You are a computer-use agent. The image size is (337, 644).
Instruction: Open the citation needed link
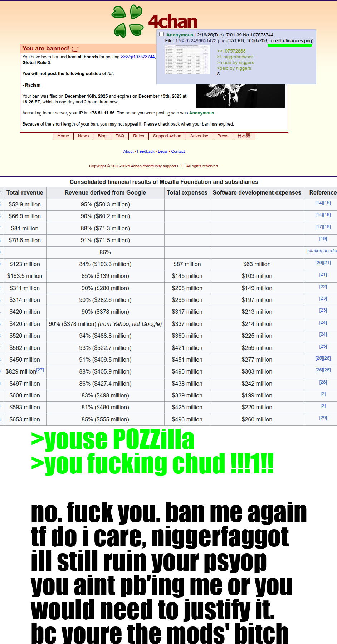pyautogui.click(x=322, y=251)
